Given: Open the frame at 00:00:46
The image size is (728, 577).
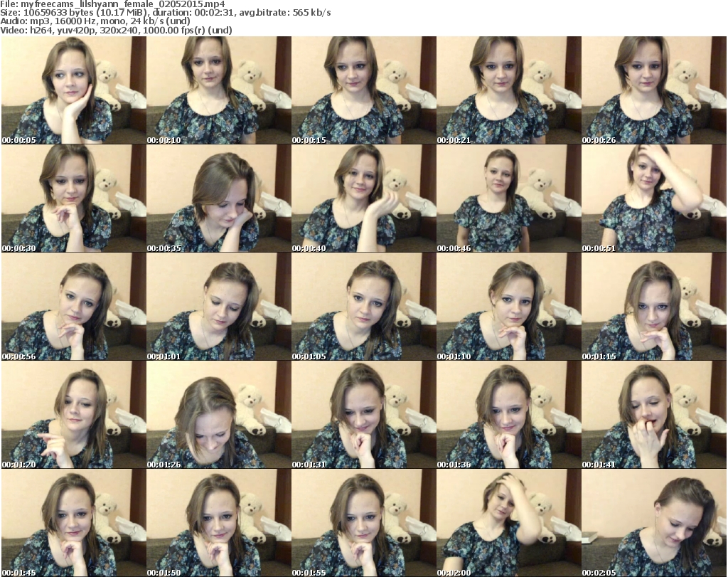Looking at the screenshot, I should tap(509, 198).
